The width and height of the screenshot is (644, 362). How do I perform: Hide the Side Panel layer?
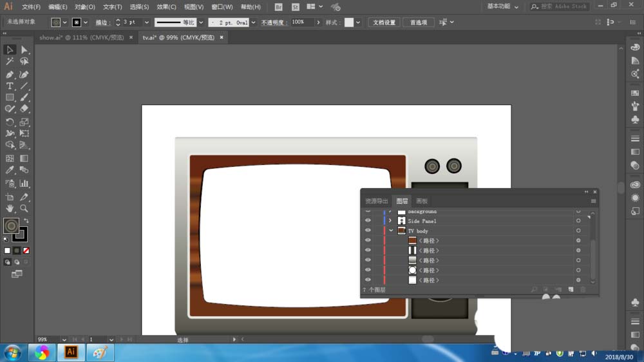pos(368,221)
